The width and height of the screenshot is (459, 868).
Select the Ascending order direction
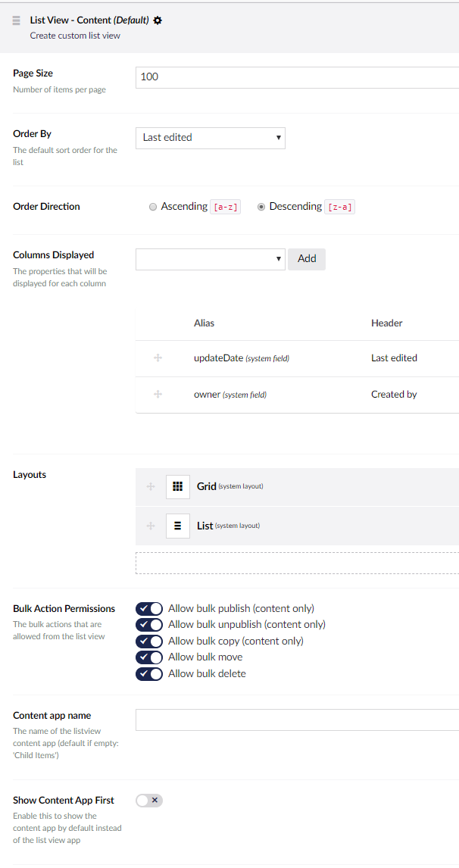point(153,206)
